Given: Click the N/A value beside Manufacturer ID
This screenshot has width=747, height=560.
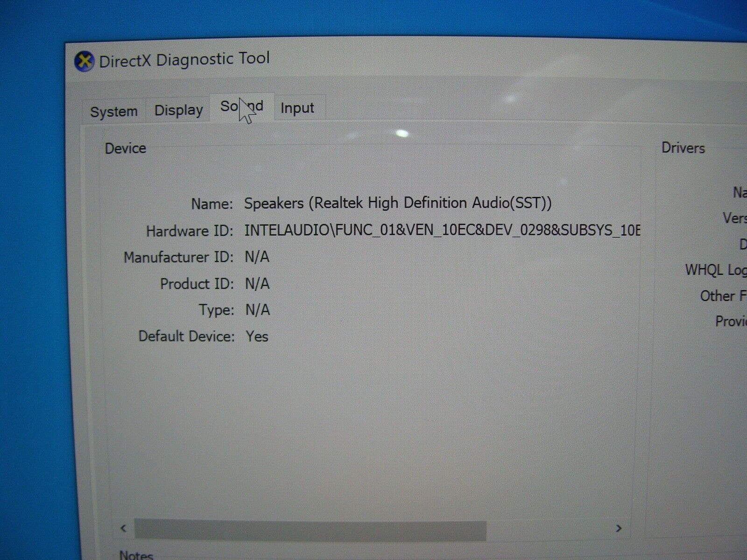Looking at the screenshot, I should (257, 257).
